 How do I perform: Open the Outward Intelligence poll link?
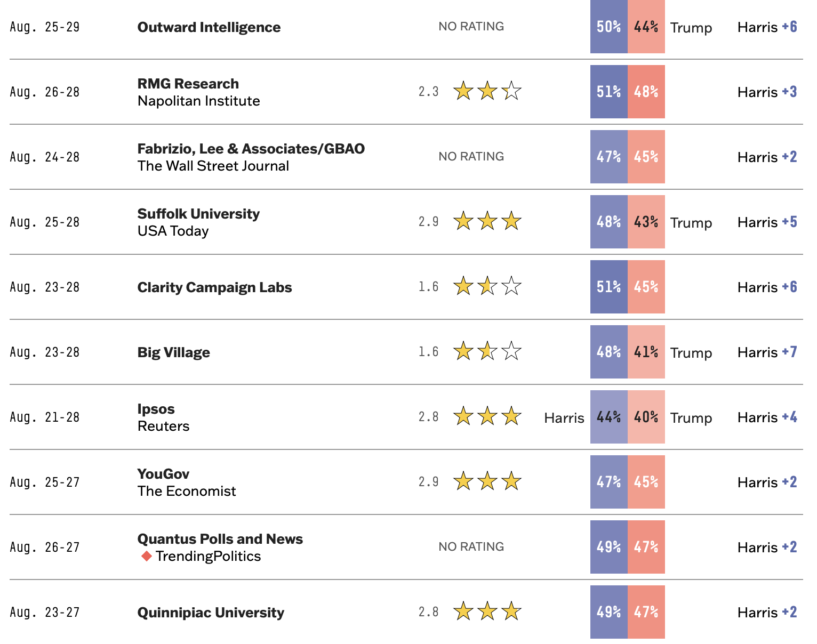pos(209,27)
